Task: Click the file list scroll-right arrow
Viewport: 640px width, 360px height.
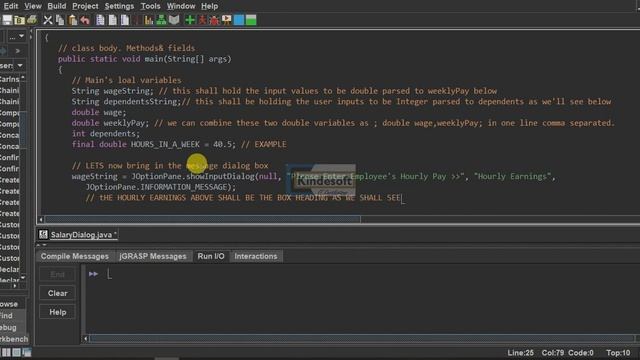Action: (x=15, y=286)
